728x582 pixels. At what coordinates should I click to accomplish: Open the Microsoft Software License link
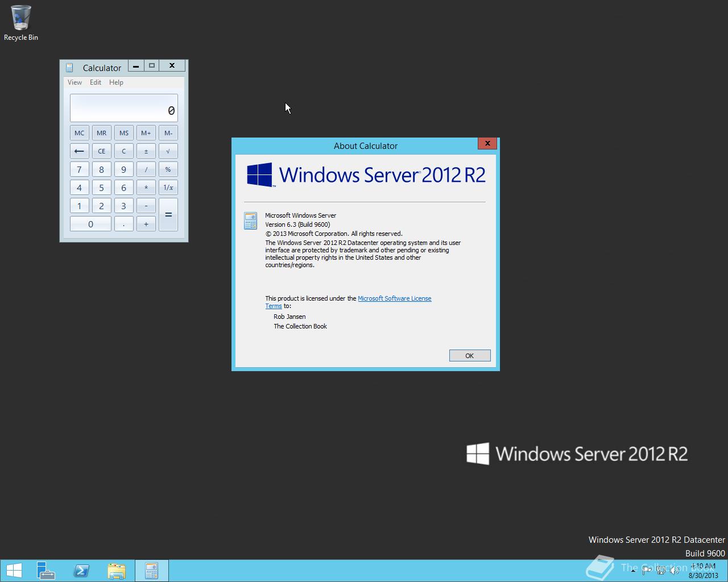pos(394,298)
